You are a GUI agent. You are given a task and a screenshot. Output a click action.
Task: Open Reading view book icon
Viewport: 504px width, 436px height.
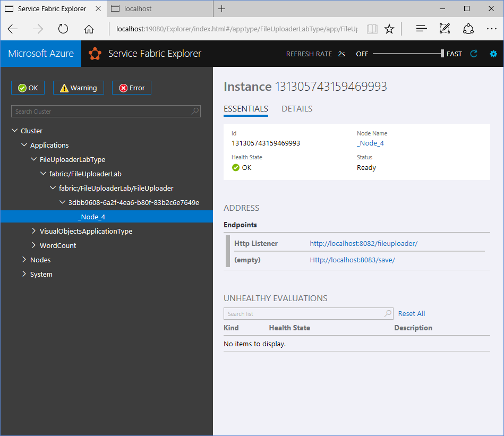(372, 29)
